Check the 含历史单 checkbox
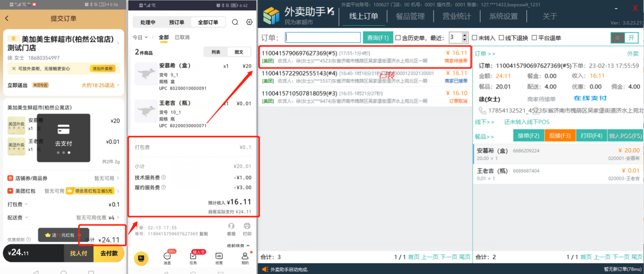Screen dimensions: 644x274 coord(398,38)
